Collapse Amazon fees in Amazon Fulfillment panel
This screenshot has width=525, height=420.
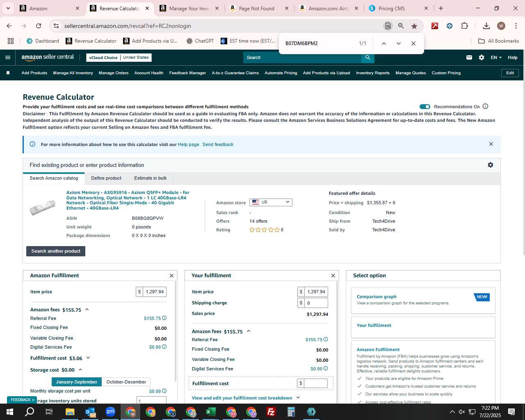pos(87,310)
